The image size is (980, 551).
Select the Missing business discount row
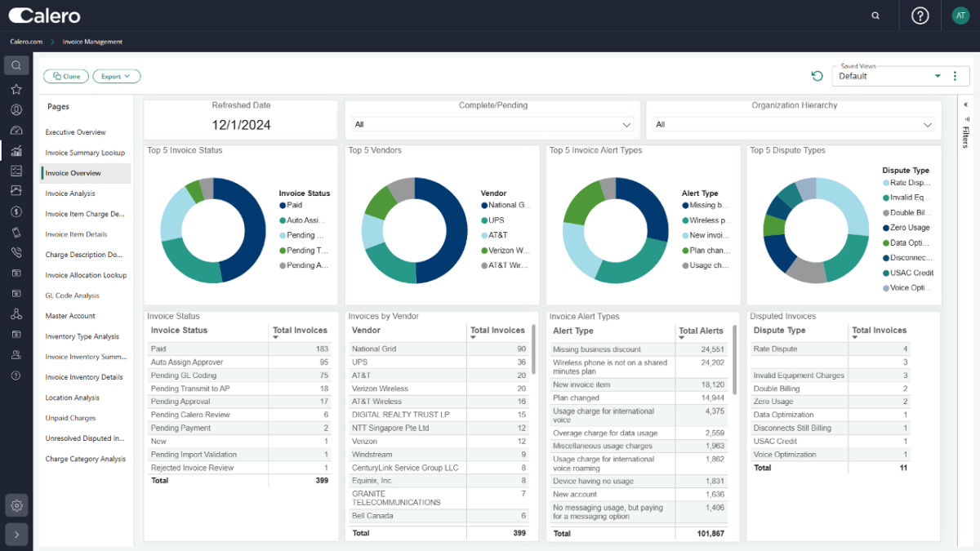pyautogui.click(x=639, y=349)
